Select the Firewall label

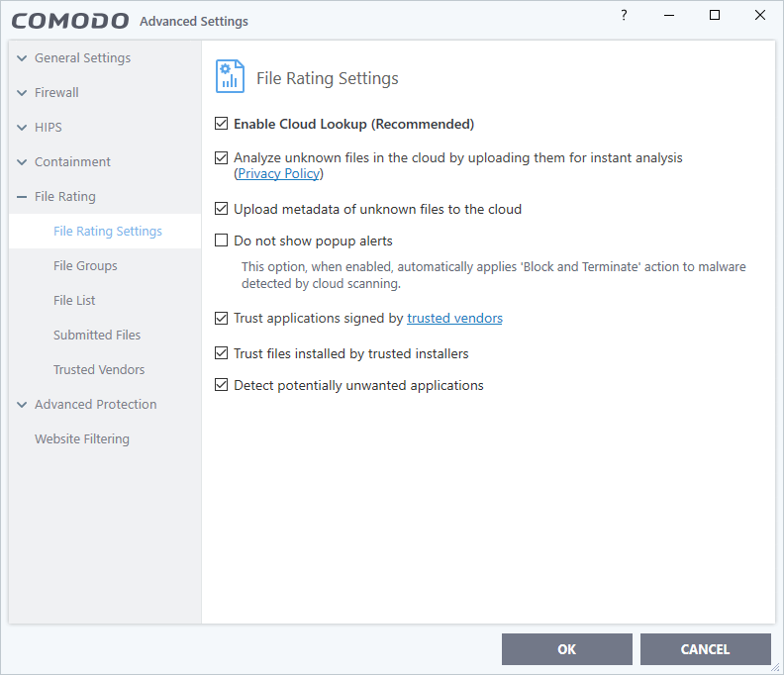pyautogui.click(x=56, y=92)
